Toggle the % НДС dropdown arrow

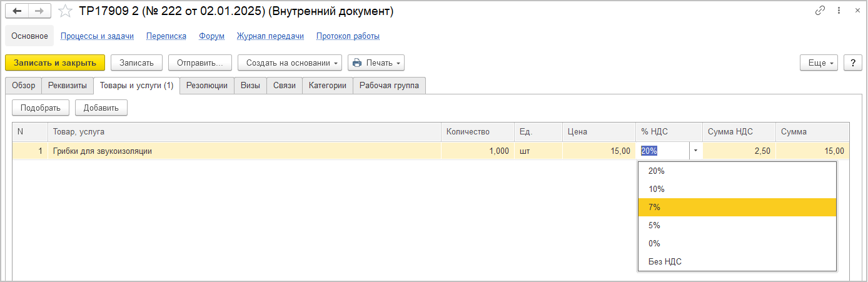pos(695,151)
